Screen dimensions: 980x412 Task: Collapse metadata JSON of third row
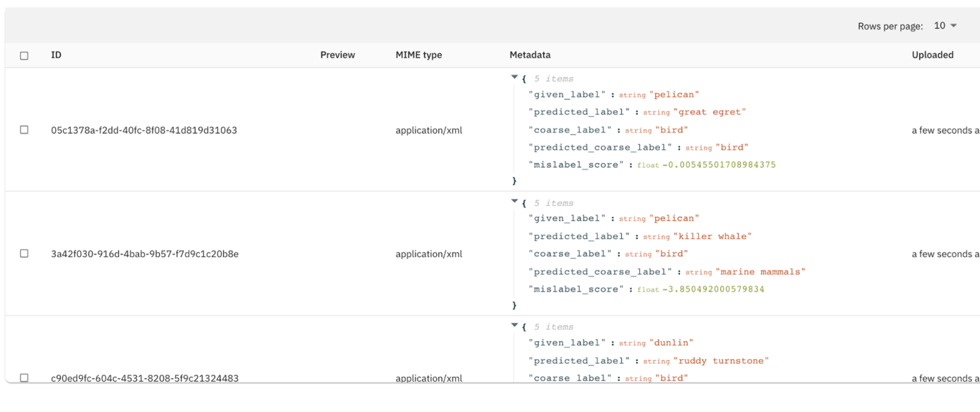click(514, 325)
